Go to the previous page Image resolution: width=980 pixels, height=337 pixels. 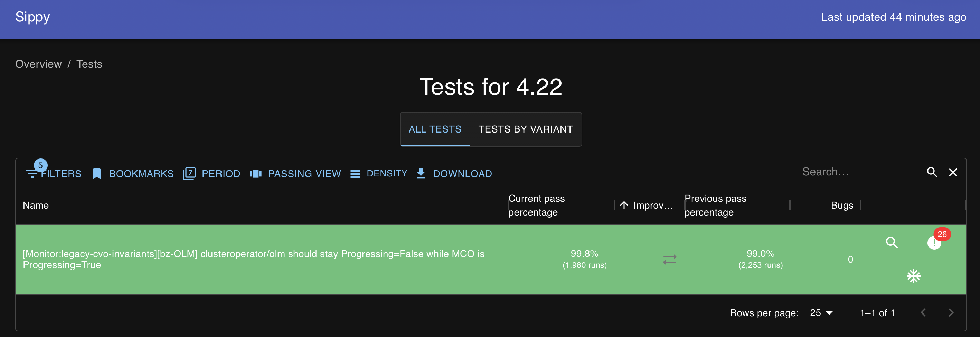(923, 313)
